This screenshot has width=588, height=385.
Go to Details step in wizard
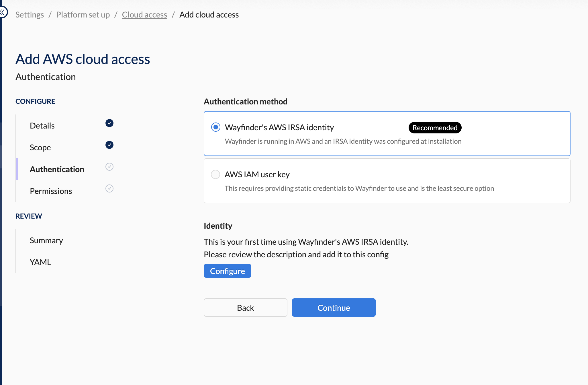click(42, 126)
